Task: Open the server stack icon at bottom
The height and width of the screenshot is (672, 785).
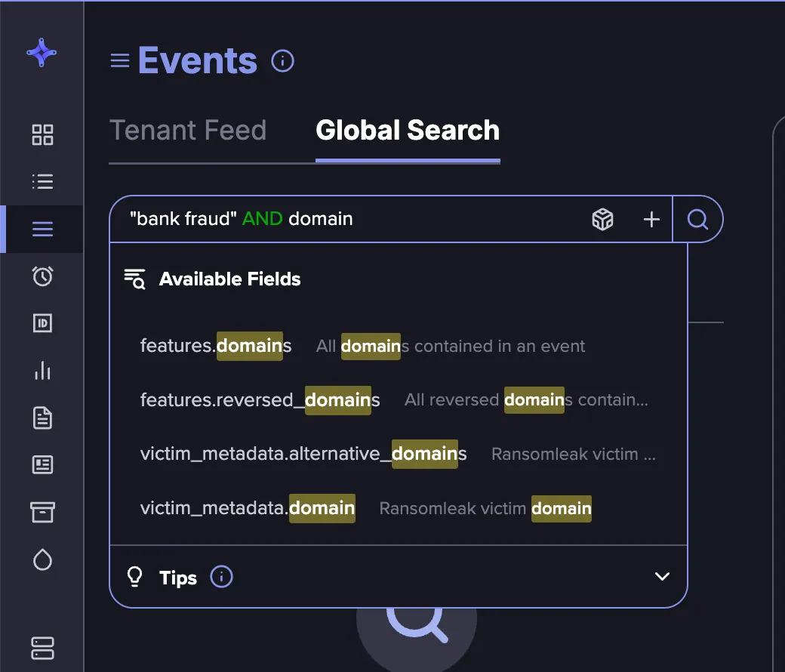Action: click(x=42, y=648)
